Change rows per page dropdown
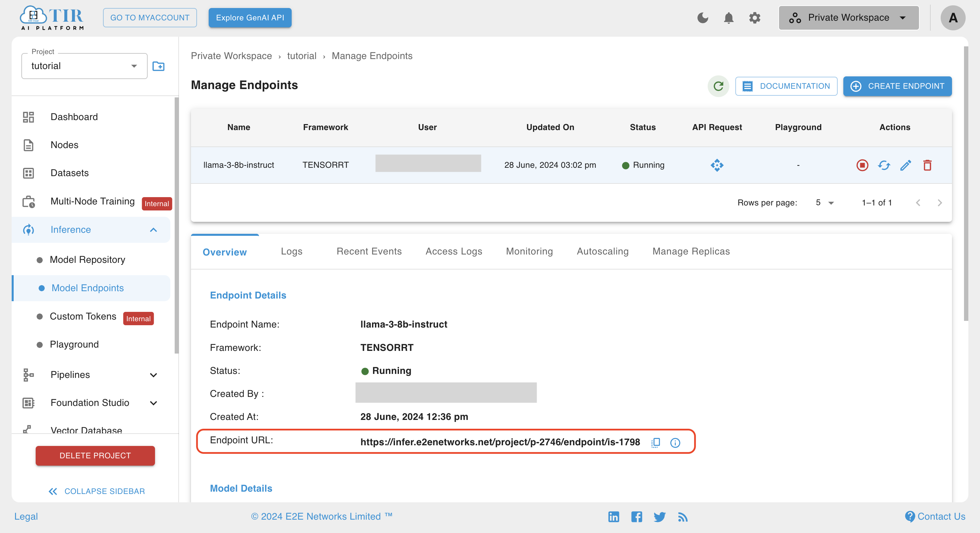Screen dimensions: 980x533 [x=824, y=203]
